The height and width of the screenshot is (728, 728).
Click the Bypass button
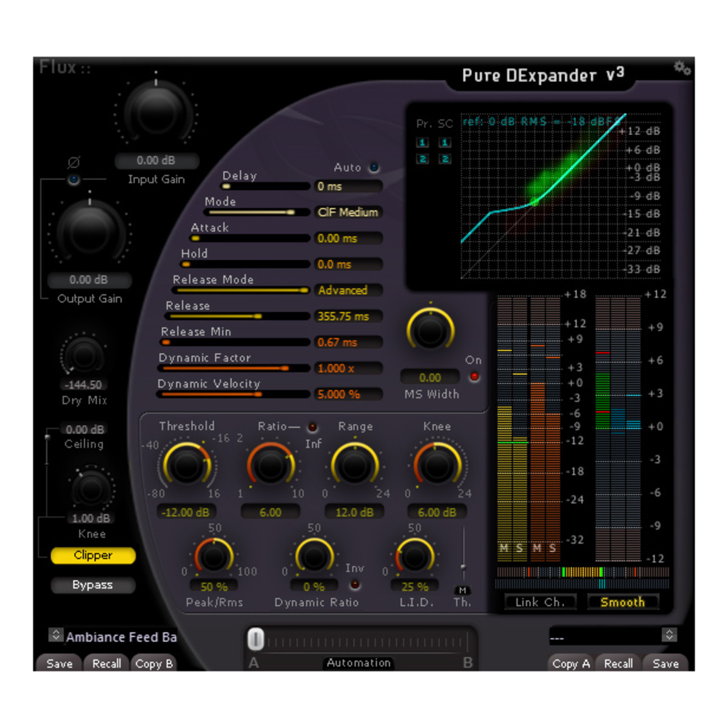click(93, 585)
